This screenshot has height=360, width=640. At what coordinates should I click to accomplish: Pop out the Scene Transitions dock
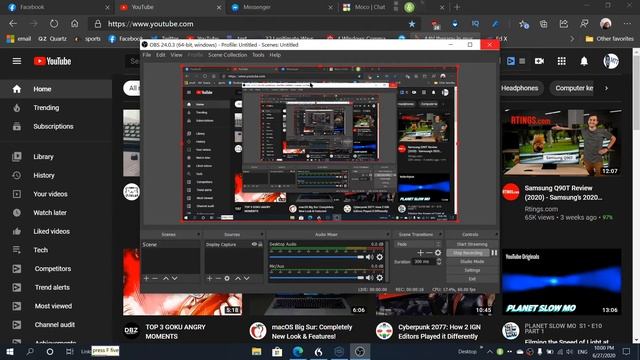point(440,235)
